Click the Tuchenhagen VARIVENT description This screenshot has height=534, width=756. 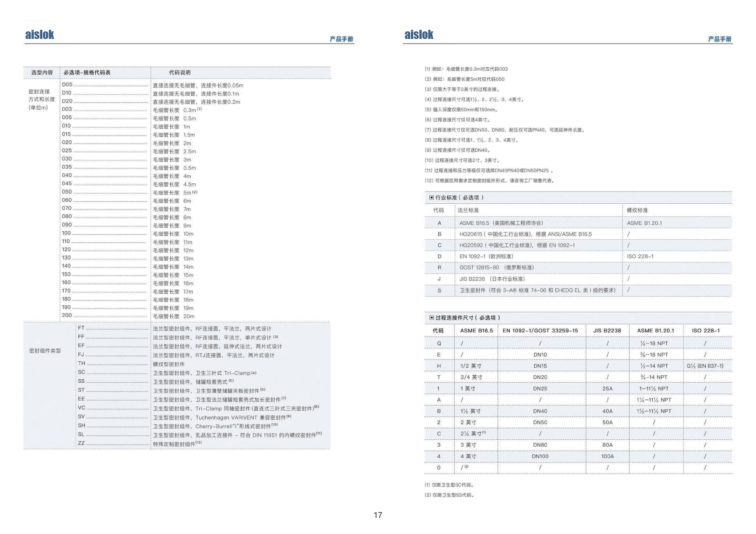coord(222,417)
